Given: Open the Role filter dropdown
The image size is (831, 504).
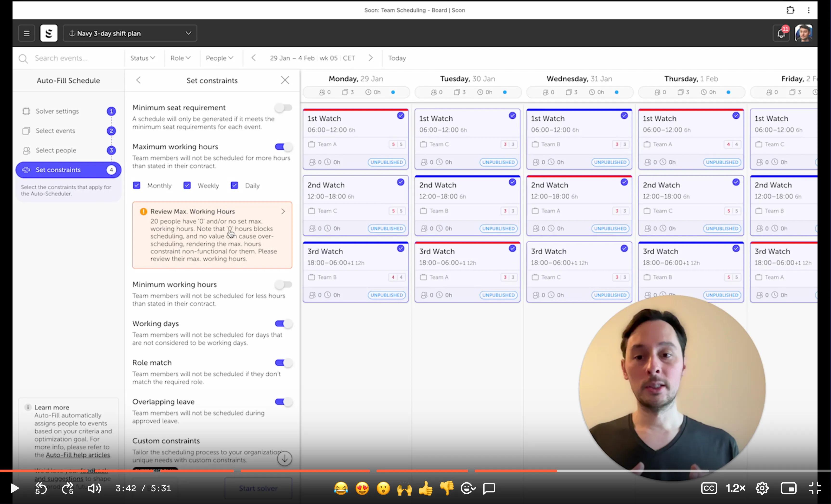Looking at the screenshot, I should pos(181,58).
